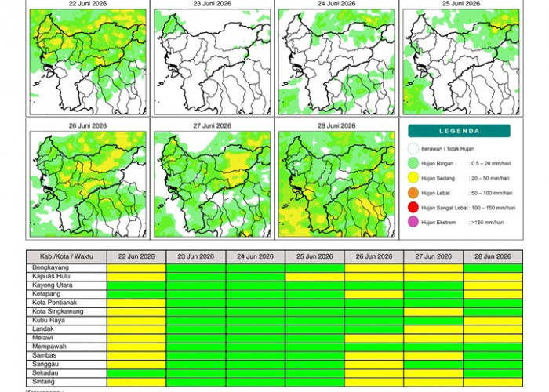The image size is (549, 392).
Task: Click the 25 Juni 2026 rainfall map
Action: [461, 62]
